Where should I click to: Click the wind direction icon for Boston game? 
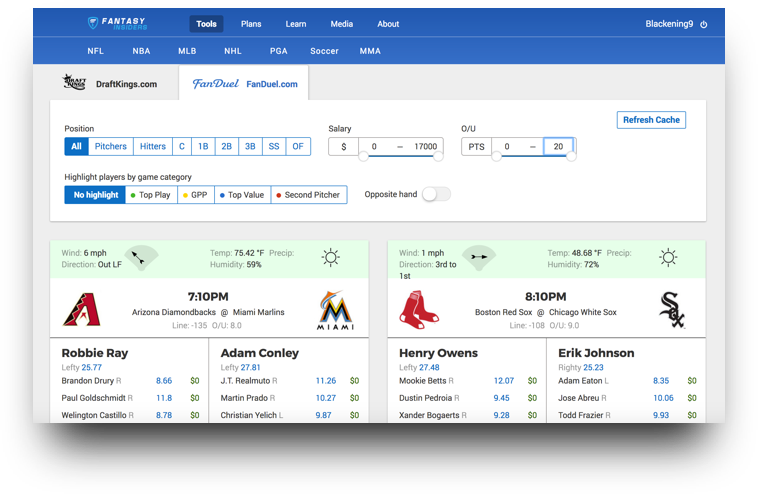[479, 258]
